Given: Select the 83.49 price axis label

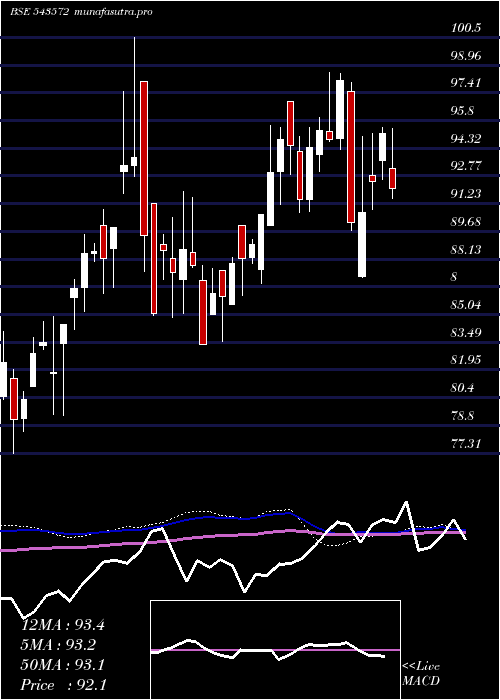Looking at the screenshot, I should pyautogui.click(x=467, y=332).
